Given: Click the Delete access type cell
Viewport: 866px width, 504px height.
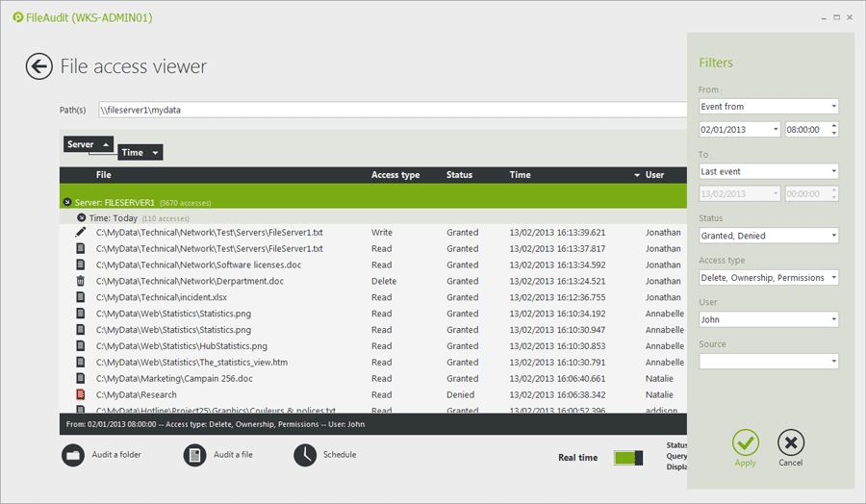Looking at the screenshot, I should pos(384,281).
